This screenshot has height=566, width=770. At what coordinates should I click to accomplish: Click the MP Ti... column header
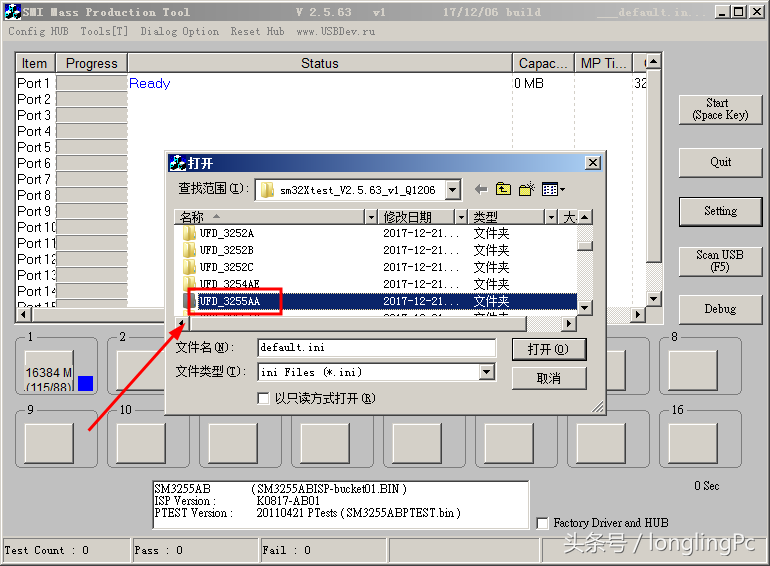[604, 63]
